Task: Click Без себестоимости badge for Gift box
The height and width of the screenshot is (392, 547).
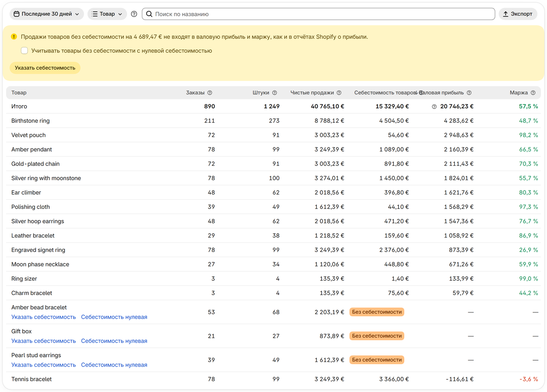Action: click(377, 336)
